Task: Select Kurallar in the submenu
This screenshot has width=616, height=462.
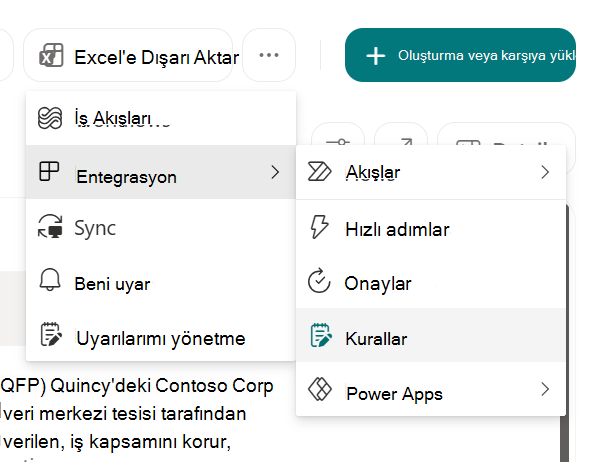Action: pos(431,335)
